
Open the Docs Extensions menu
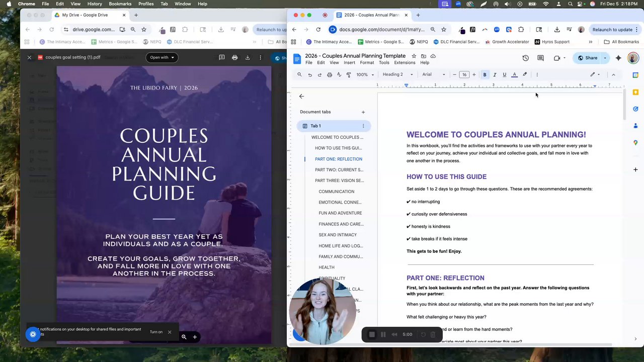coord(405,63)
